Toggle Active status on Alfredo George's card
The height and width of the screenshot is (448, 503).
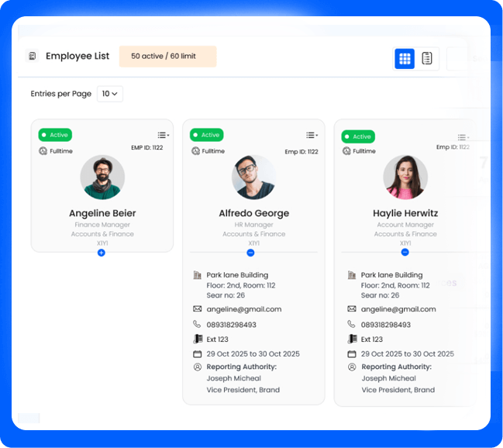coord(206,135)
